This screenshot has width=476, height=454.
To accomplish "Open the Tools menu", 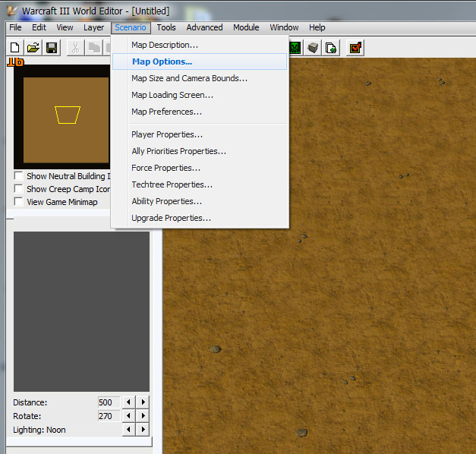I will click(166, 27).
